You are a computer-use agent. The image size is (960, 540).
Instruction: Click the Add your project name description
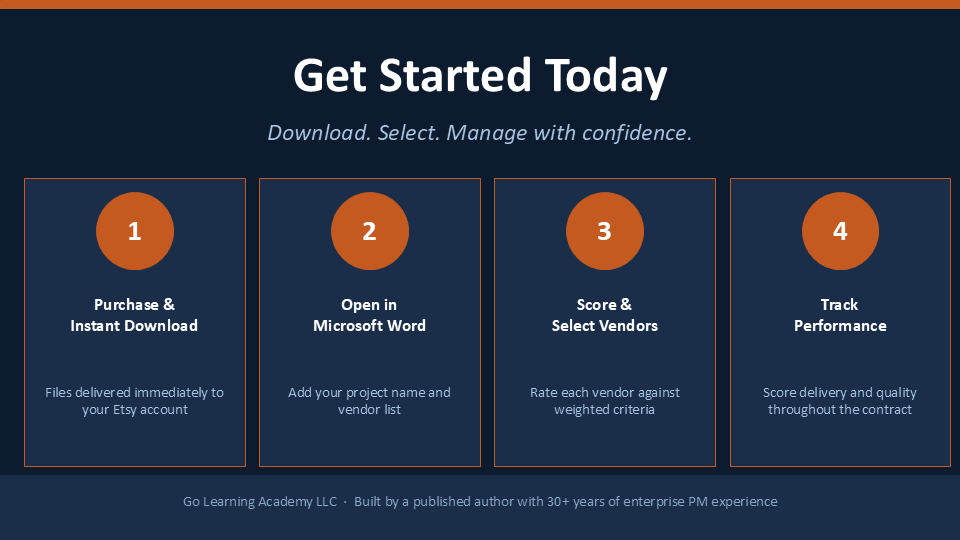369,401
